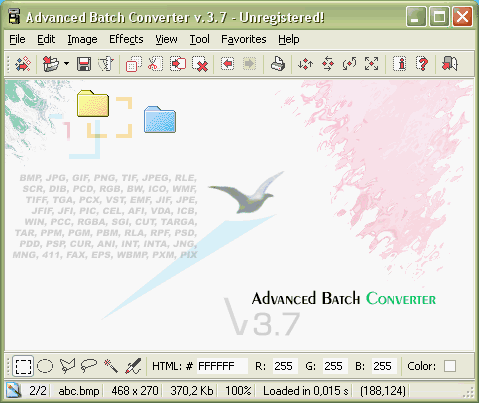Click the window resize grip corner
Screen dimensions: 479x403
469,393
